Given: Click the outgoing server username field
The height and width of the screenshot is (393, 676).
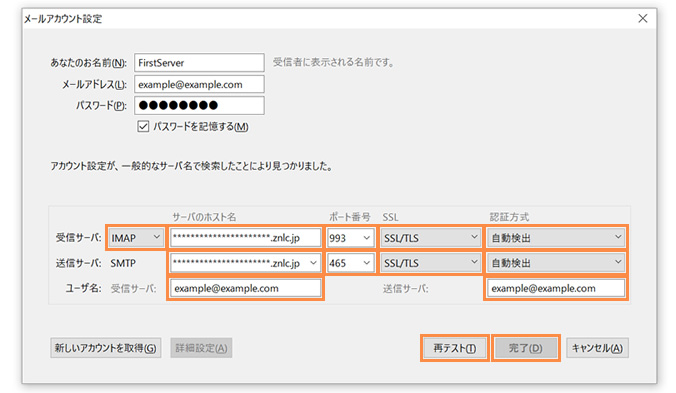Looking at the screenshot, I should (556, 288).
